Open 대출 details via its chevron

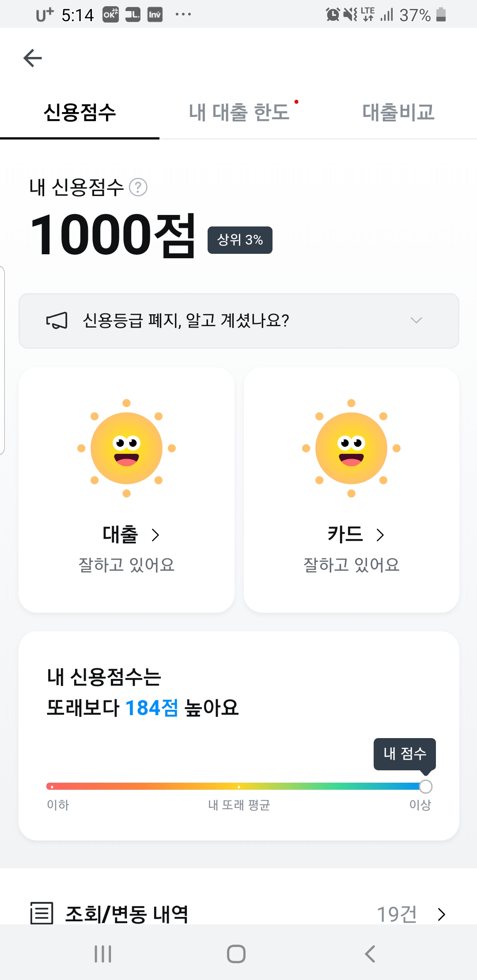click(155, 535)
